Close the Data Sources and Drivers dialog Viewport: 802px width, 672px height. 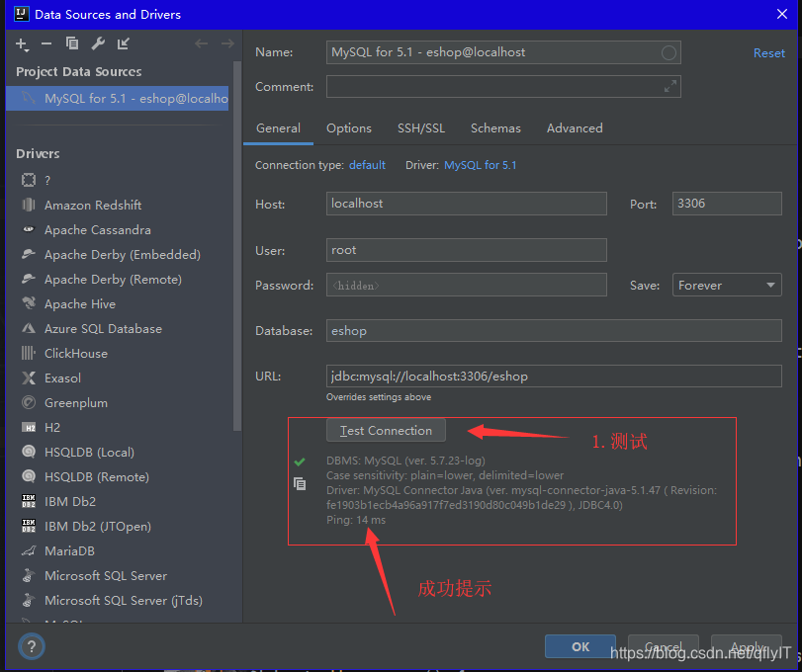tap(781, 14)
